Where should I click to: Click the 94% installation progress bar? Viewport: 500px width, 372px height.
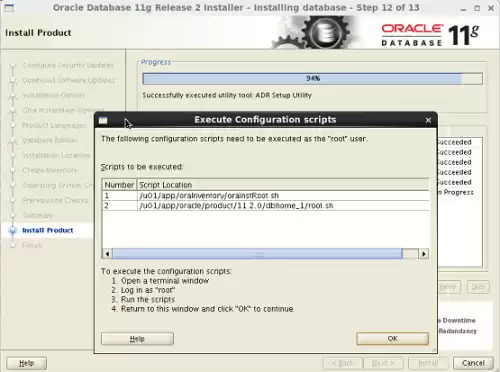312,79
